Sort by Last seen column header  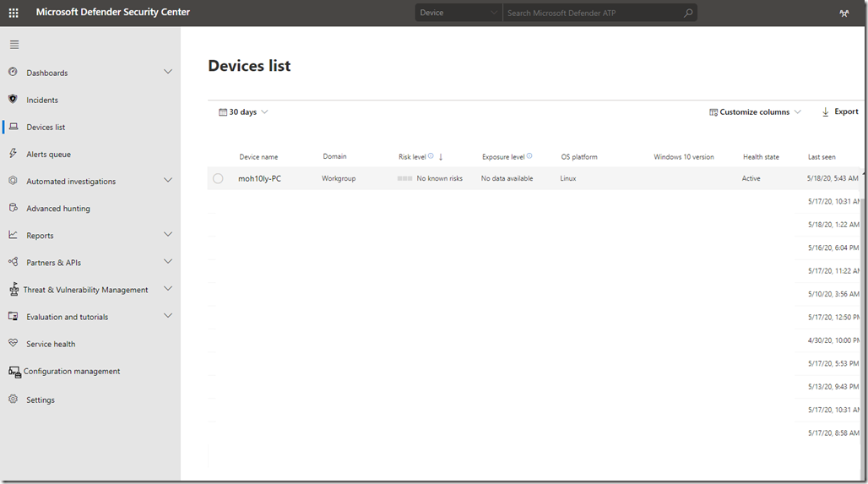pos(822,157)
